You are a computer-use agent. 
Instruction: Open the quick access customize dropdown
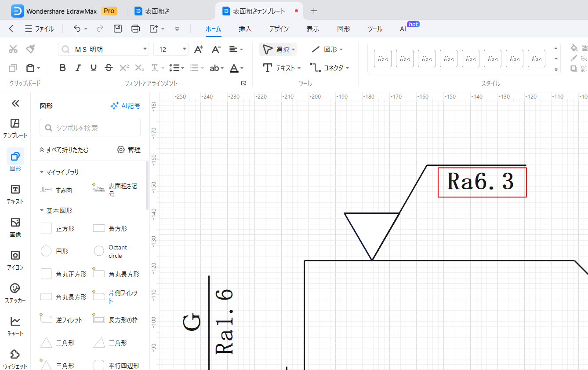click(x=177, y=29)
